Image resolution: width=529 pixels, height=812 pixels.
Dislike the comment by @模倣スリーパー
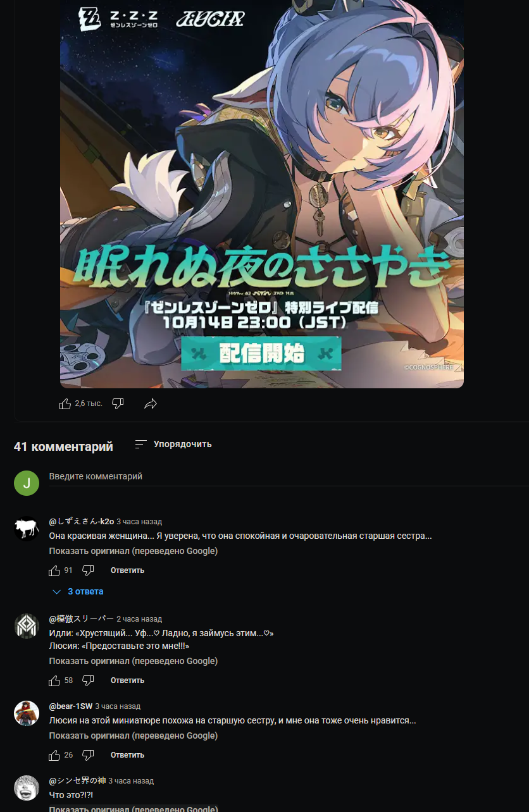[89, 680]
